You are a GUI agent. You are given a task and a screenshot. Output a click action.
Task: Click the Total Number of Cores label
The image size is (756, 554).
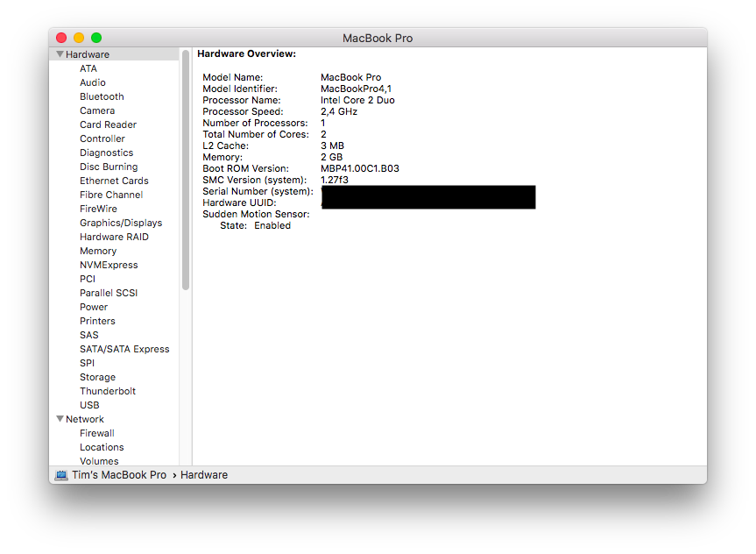pos(256,134)
